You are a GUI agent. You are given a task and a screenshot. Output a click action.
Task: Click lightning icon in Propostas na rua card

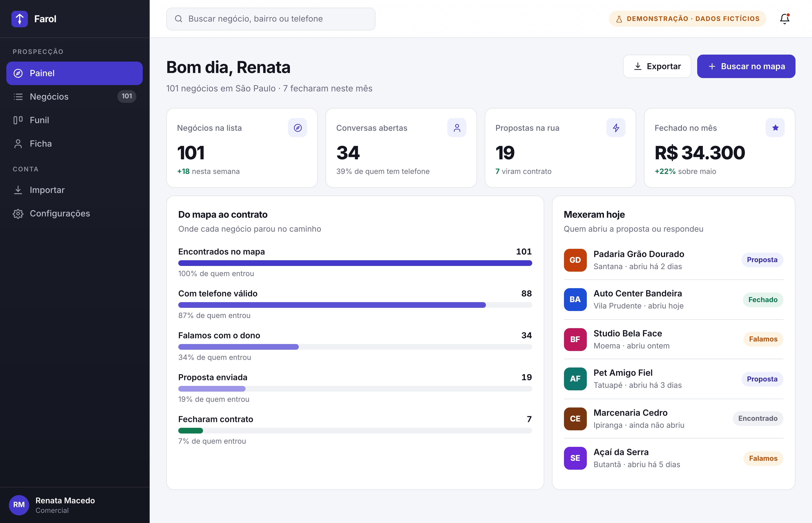(616, 128)
